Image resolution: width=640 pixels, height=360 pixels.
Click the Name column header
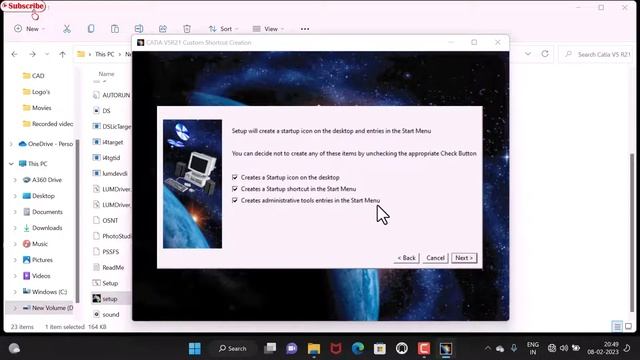click(106, 74)
